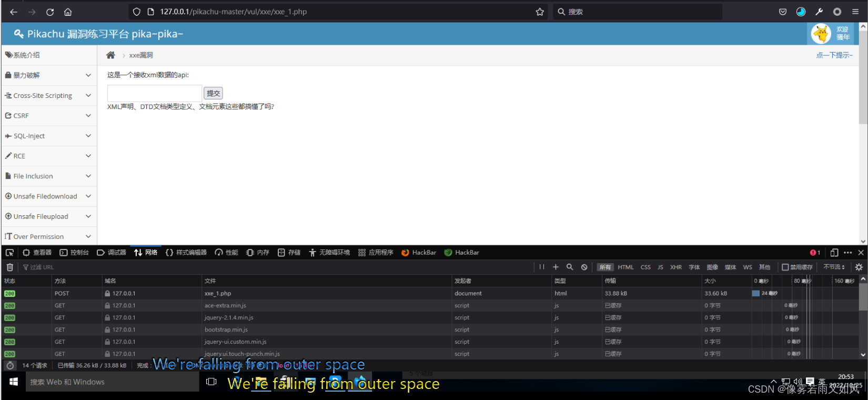Image resolution: width=868 pixels, height=400 pixels.
Task: Open the 样式编辑器 tab
Action: (186, 253)
